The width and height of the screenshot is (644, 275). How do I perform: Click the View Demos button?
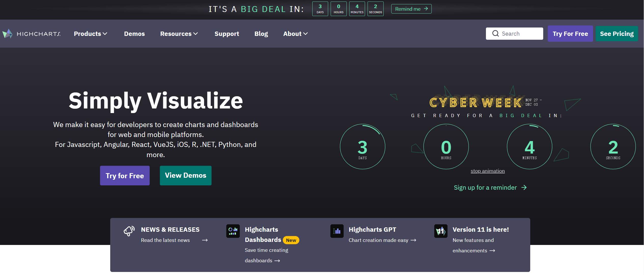click(x=186, y=175)
